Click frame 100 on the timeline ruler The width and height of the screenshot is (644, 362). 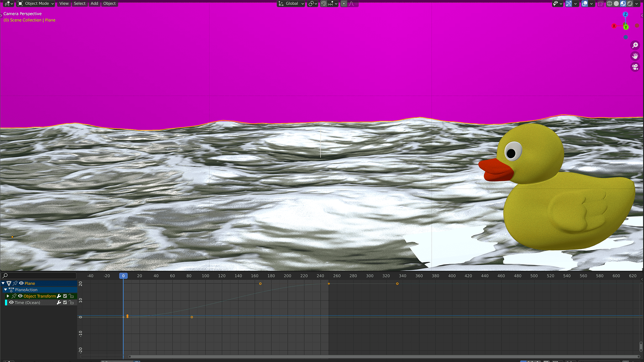205,276
